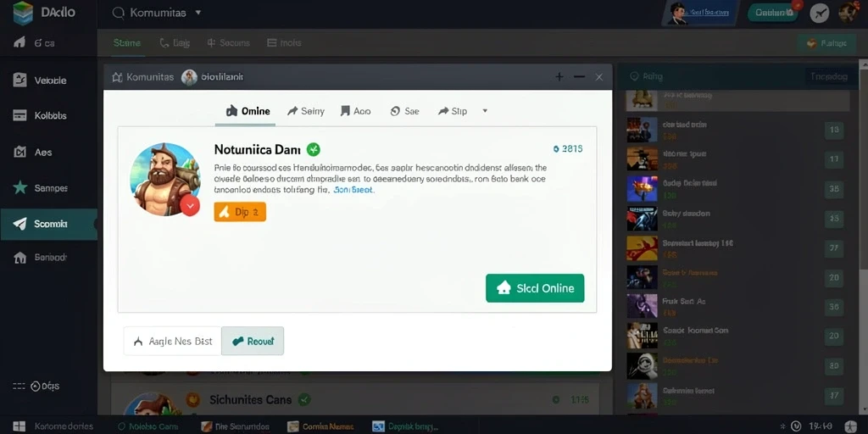Viewport: 868px width, 434px height.
Task: Open the account avatar in top-right corner
Action: [849, 12]
